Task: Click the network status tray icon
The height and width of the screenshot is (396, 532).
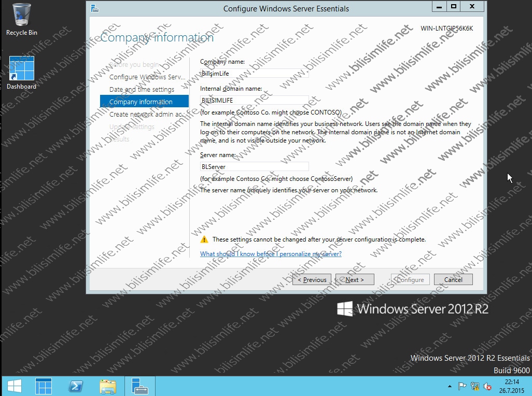Action: pyautogui.click(x=474, y=386)
